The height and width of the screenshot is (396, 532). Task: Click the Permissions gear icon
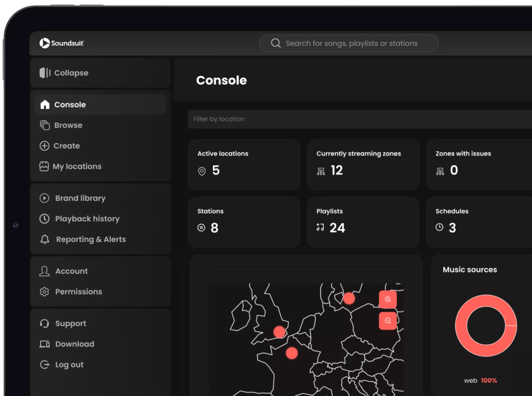pyautogui.click(x=44, y=291)
